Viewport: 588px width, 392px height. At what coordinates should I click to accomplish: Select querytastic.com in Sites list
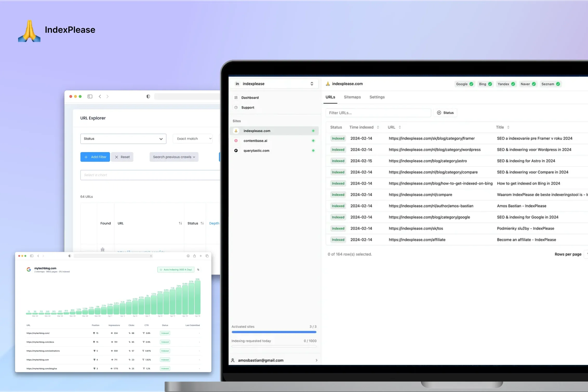pyautogui.click(x=274, y=151)
